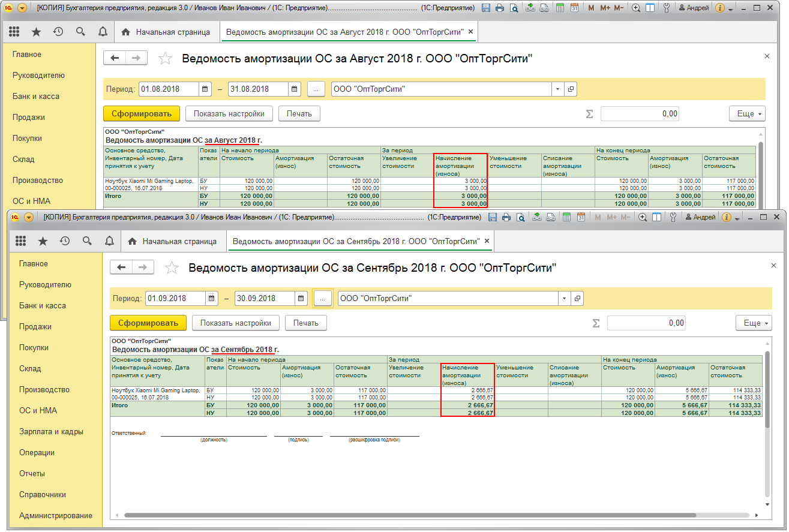This screenshot has width=789, height=532.
Task: Expand the "Еще" menu in the September report
Action: click(755, 323)
